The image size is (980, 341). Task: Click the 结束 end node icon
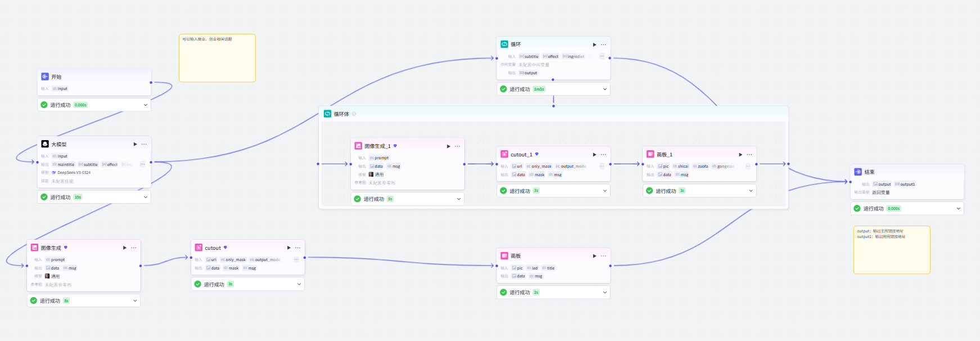(x=858, y=172)
